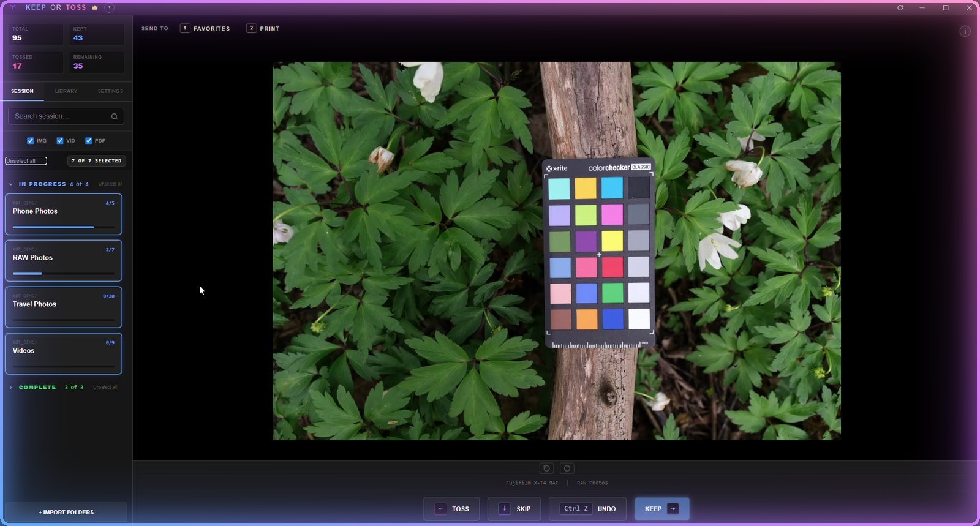The height and width of the screenshot is (526, 980).
Task: Click the Fujifilm X-T4.RAF filename
Action: tap(532, 483)
